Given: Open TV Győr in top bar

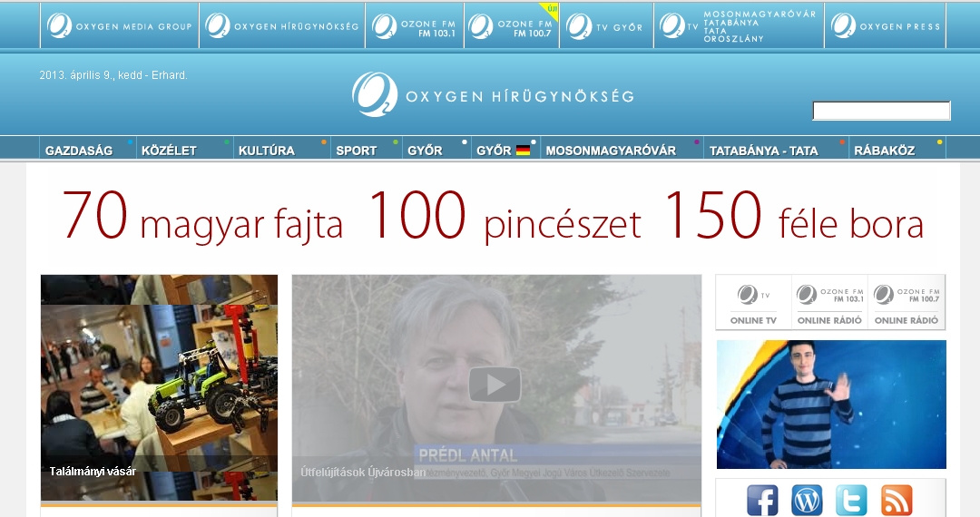Looking at the screenshot, I should click(604, 26).
